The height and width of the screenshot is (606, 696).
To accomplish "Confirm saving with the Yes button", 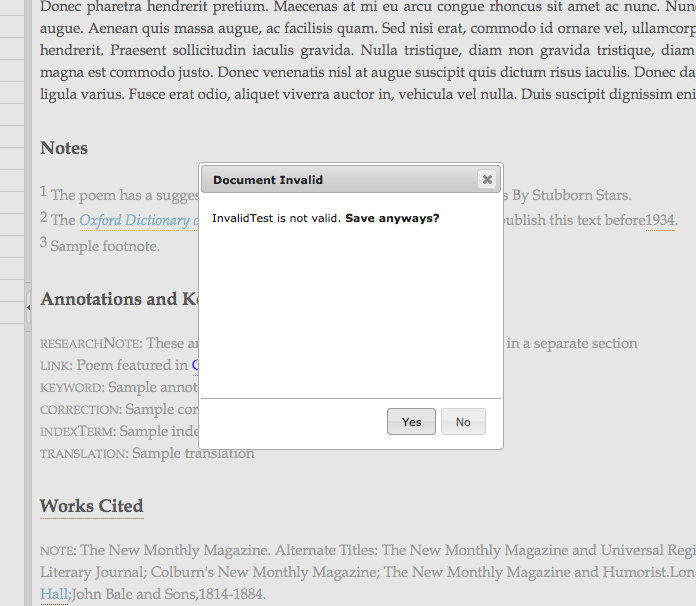I will 411,422.
